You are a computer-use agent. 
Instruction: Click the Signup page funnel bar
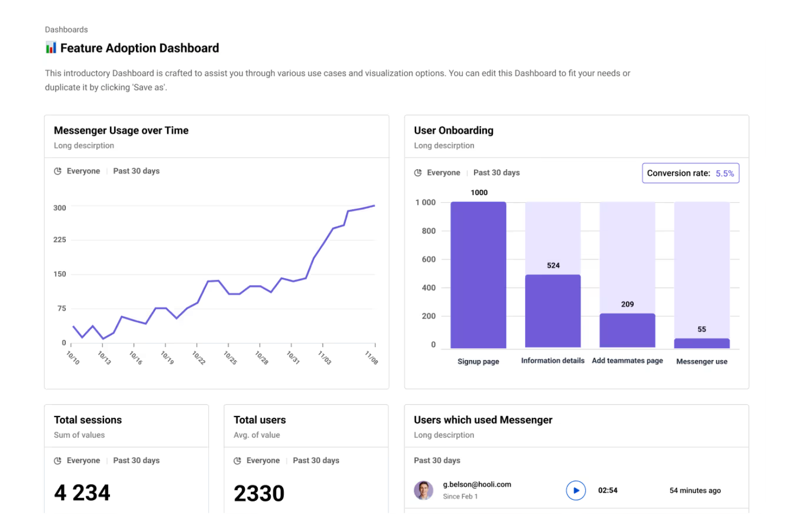tap(478, 275)
